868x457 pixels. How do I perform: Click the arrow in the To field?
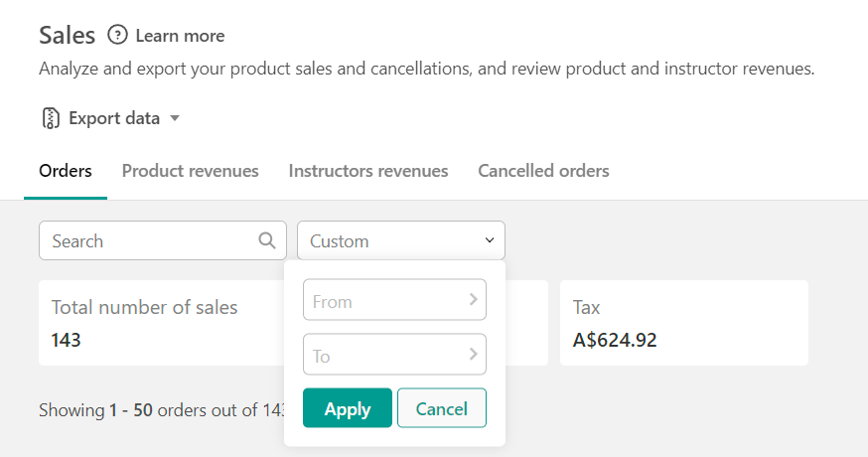pos(473,354)
